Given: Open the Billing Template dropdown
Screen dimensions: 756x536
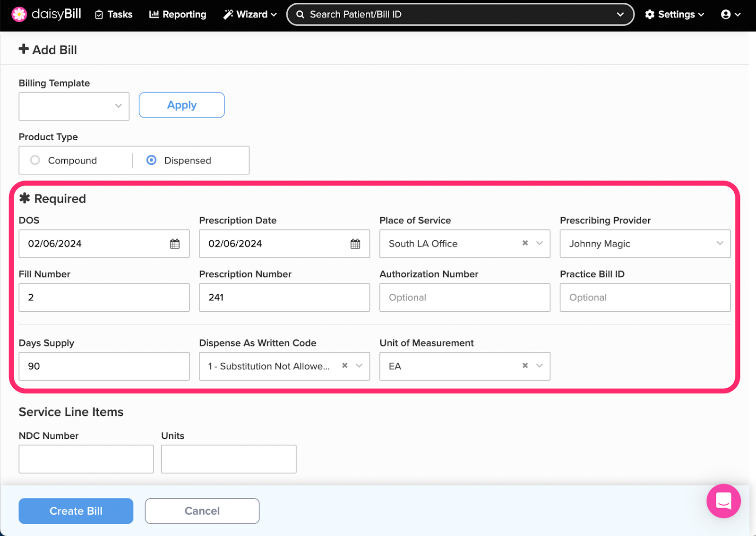Looking at the screenshot, I should click(118, 106).
